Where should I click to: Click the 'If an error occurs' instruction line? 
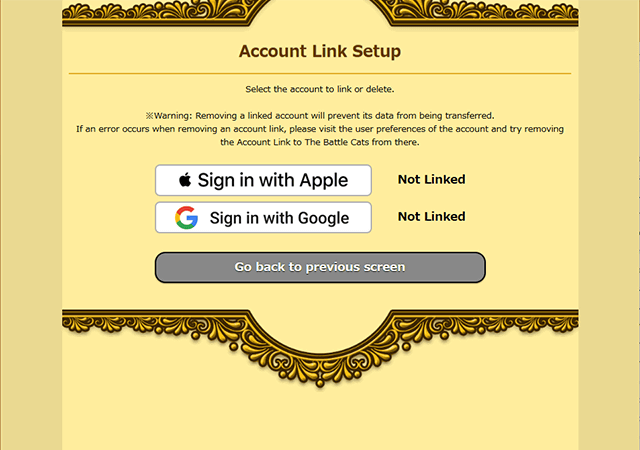click(320, 129)
